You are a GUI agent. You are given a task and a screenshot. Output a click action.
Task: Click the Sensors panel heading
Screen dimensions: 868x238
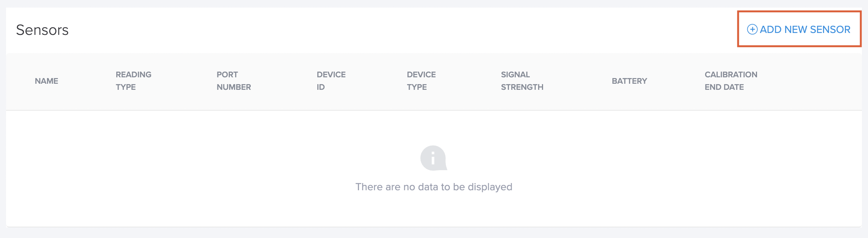click(42, 30)
